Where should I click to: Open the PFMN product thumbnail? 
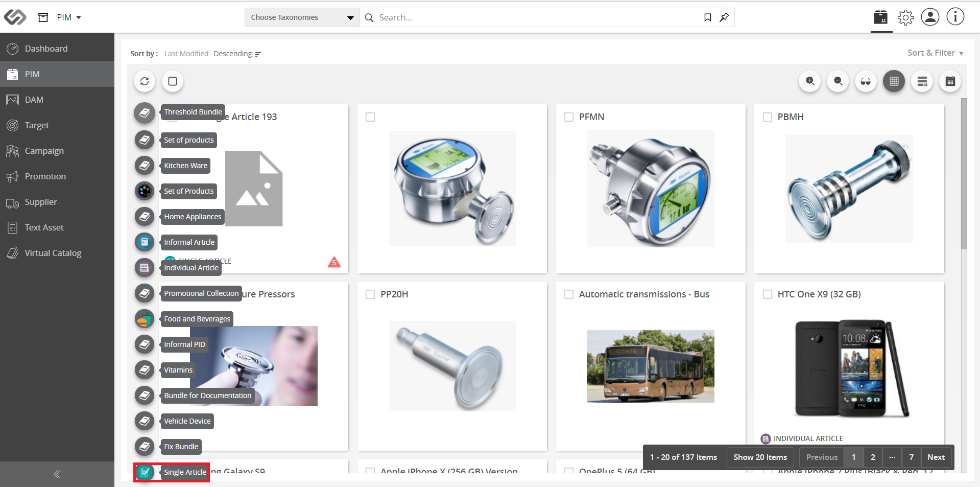pyautogui.click(x=650, y=189)
